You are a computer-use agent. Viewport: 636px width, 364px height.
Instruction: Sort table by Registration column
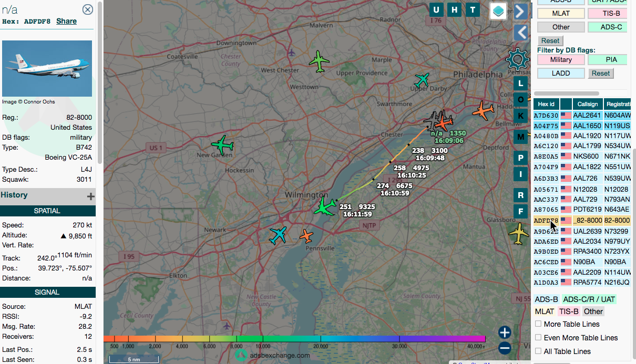click(618, 104)
